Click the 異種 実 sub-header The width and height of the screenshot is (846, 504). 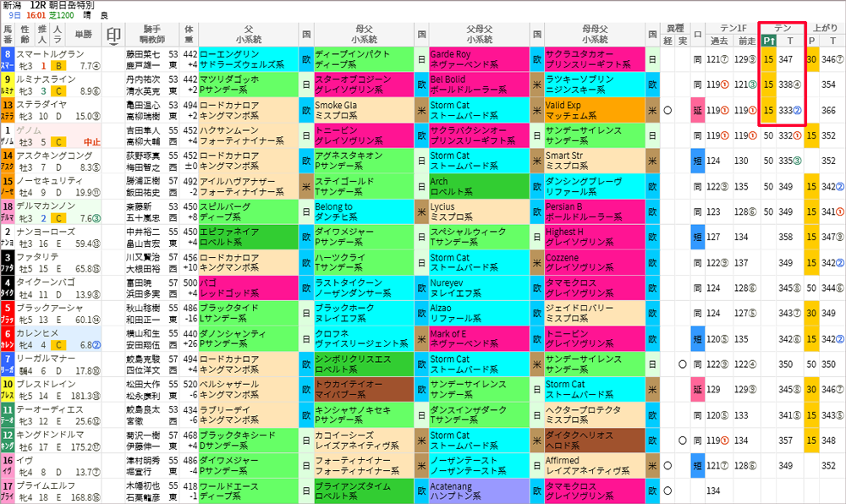click(683, 41)
